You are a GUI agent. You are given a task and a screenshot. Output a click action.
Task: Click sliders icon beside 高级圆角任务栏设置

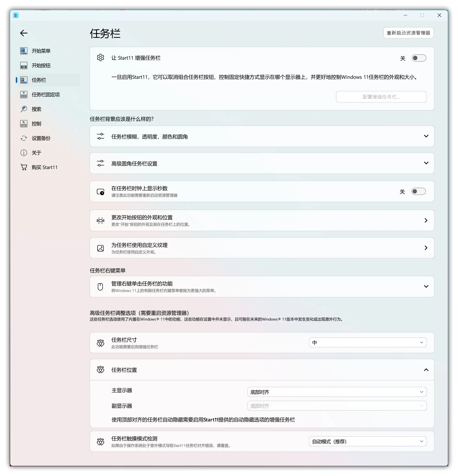click(x=100, y=163)
